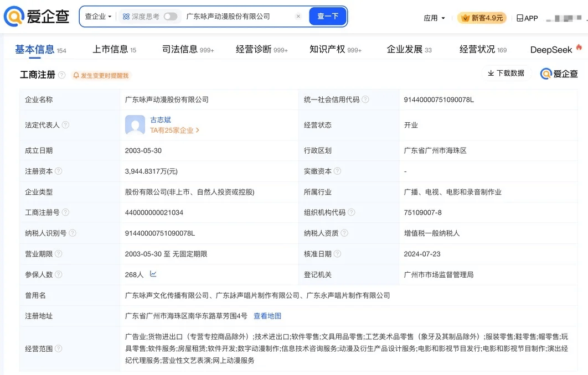588x375 pixels.
Task: Open the 查看地图 map link
Action: tap(267, 316)
